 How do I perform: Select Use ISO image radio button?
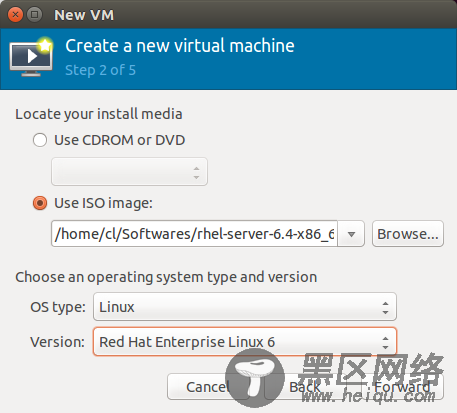[40, 203]
